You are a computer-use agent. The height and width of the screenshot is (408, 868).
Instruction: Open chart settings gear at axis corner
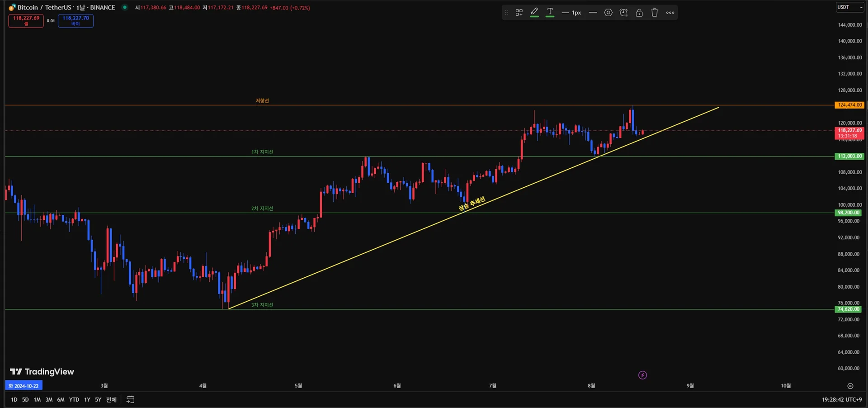pos(850,386)
